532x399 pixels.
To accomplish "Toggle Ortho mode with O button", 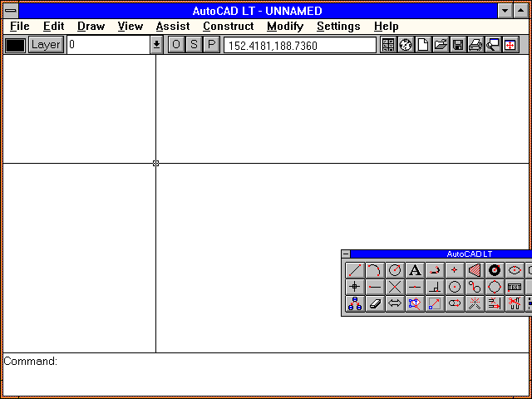I will pos(176,45).
